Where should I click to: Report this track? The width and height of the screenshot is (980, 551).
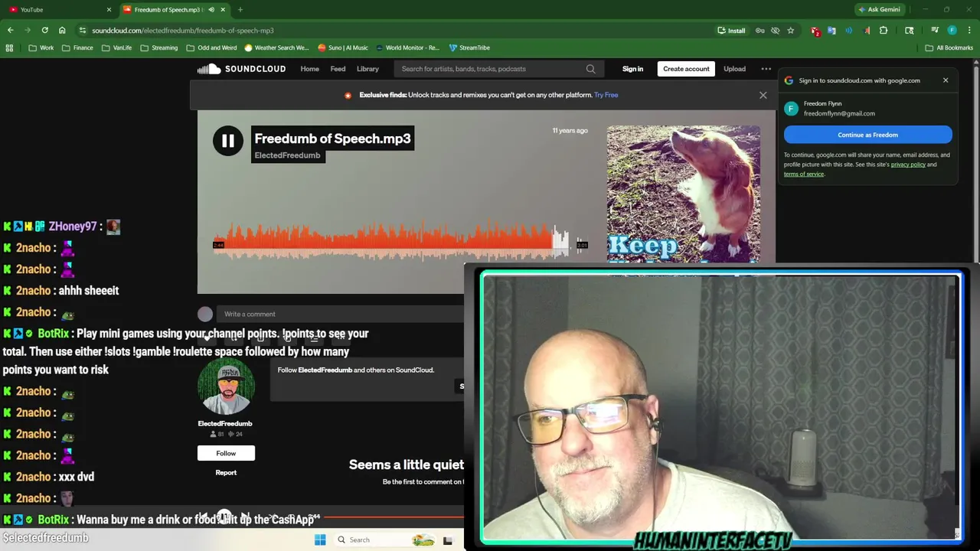[x=226, y=472]
